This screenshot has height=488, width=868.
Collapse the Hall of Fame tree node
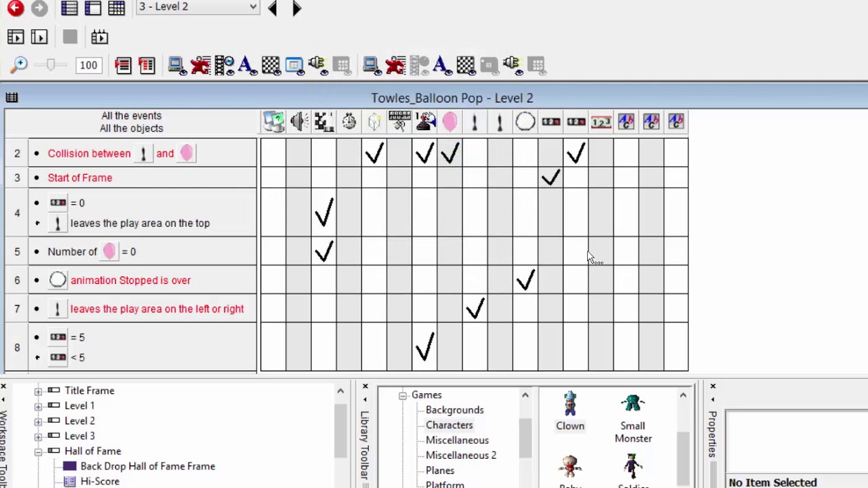point(38,451)
